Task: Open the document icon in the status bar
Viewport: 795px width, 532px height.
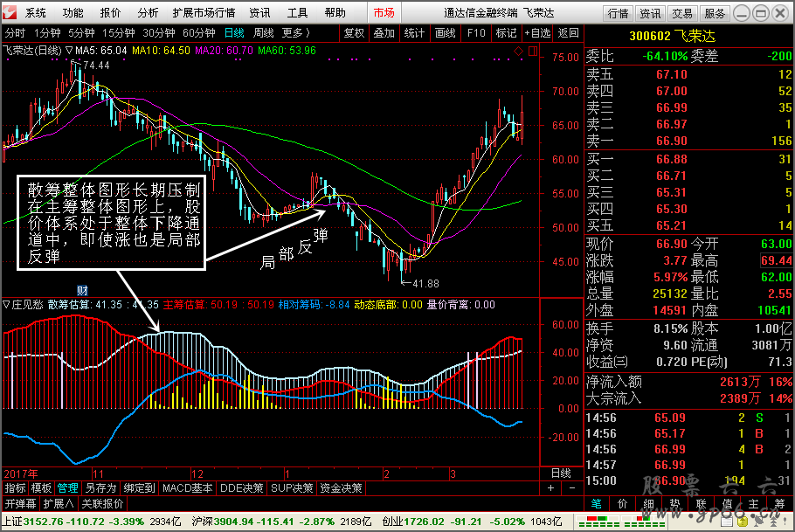Action: point(726,522)
